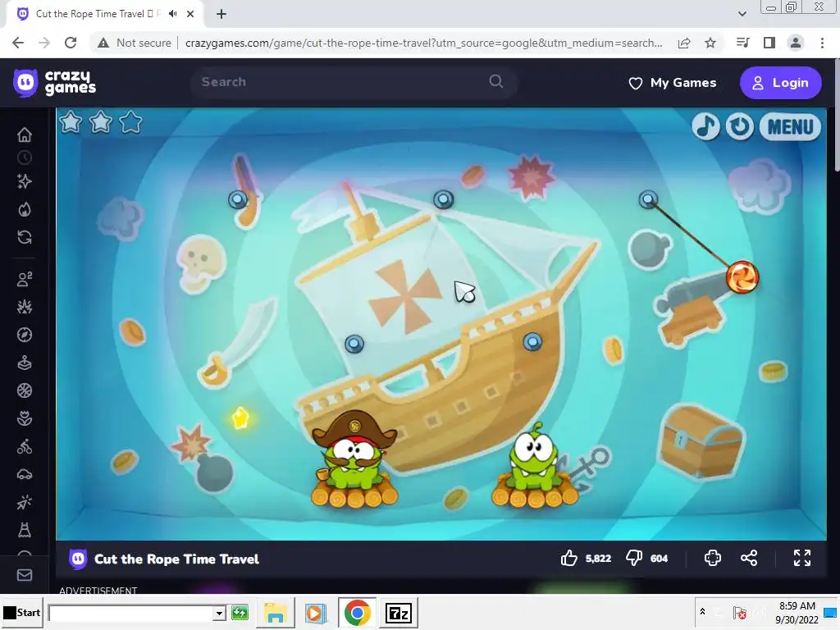Bookmark this page with the star

710,43
